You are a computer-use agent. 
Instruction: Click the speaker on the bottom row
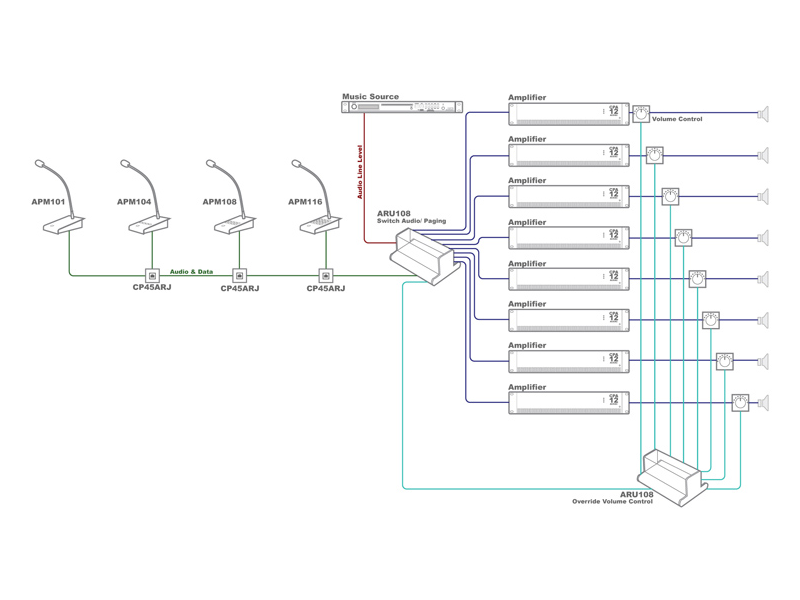763,403
